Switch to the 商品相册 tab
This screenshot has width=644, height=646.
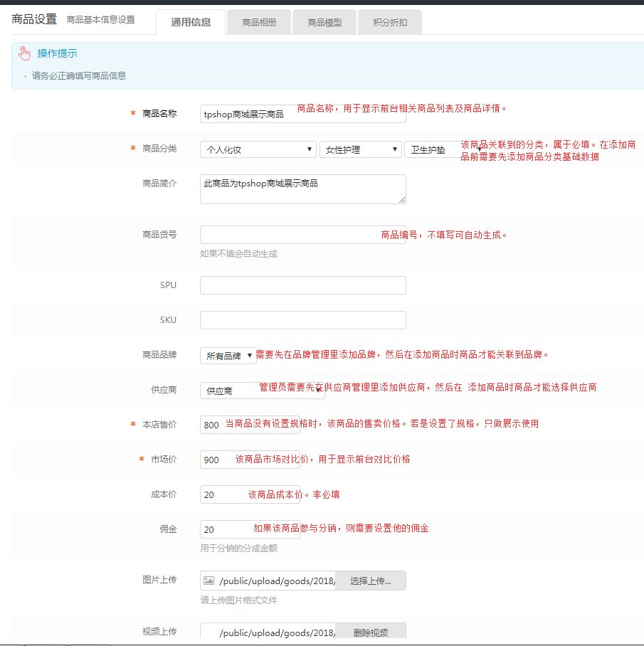pyautogui.click(x=259, y=22)
